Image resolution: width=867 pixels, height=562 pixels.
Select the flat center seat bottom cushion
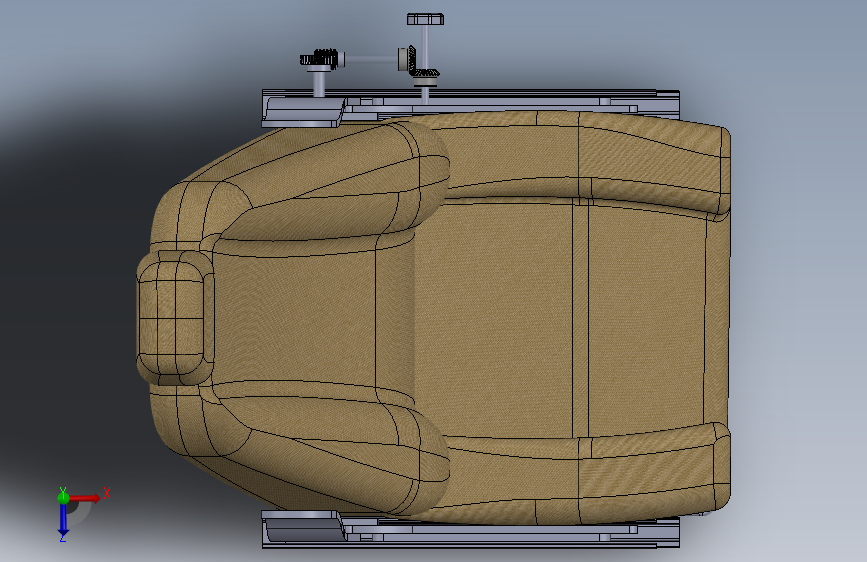point(495,318)
